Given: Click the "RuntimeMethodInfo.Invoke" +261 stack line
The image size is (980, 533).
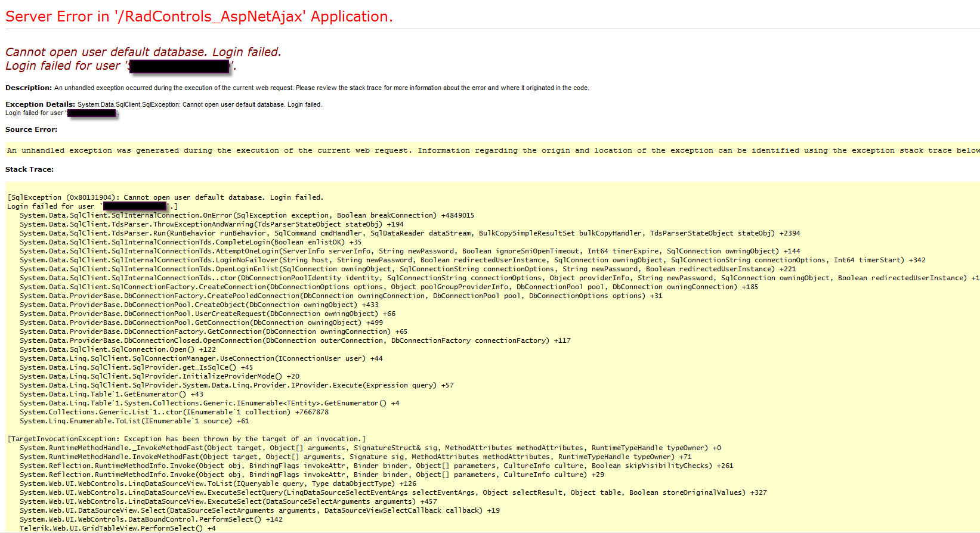Looking at the screenshot, I should [x=376, y=466].
